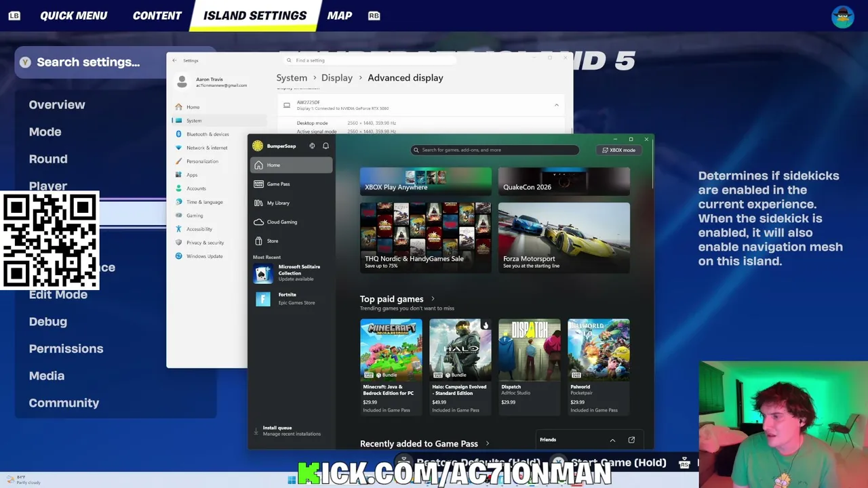The image size is (868, 488).
Task: Open the Palworld game card
Action: pos(599,366)
